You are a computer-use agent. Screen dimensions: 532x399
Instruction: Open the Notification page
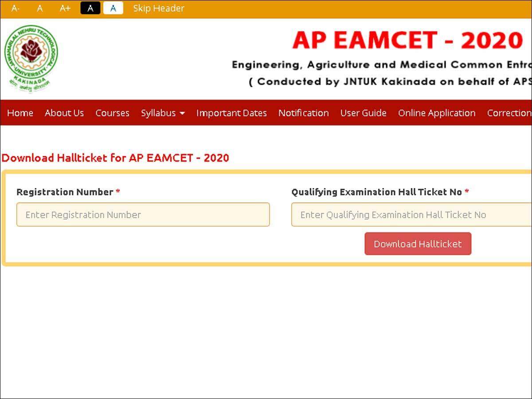[303, 113]
